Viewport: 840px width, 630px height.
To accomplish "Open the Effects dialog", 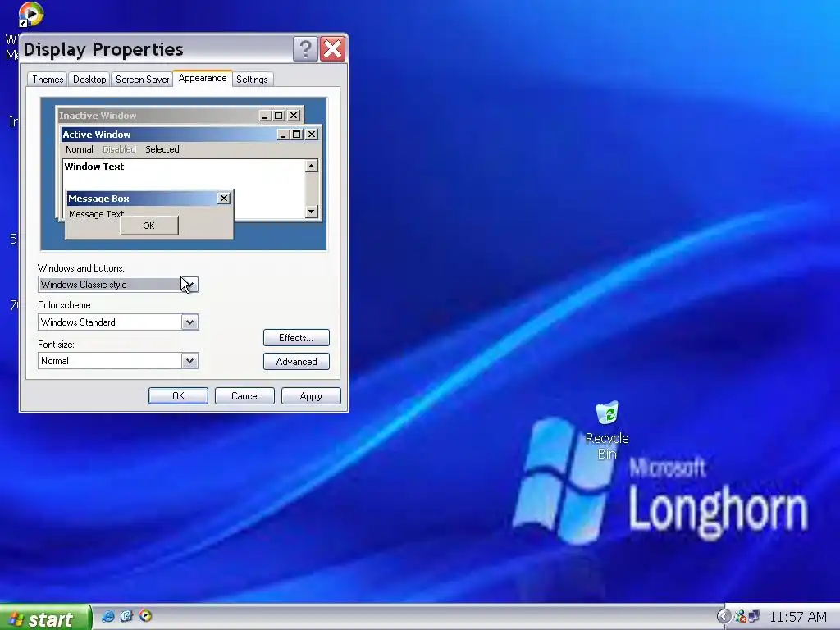I will pos(296,337).
